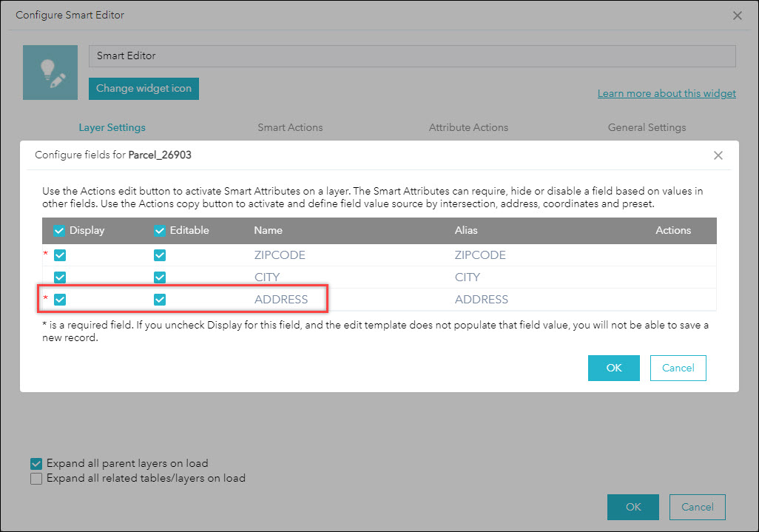The height and width of the screenshot is (532, 759).
Task: Toggle the Display all header checkbox
Action: coord(60,231)
